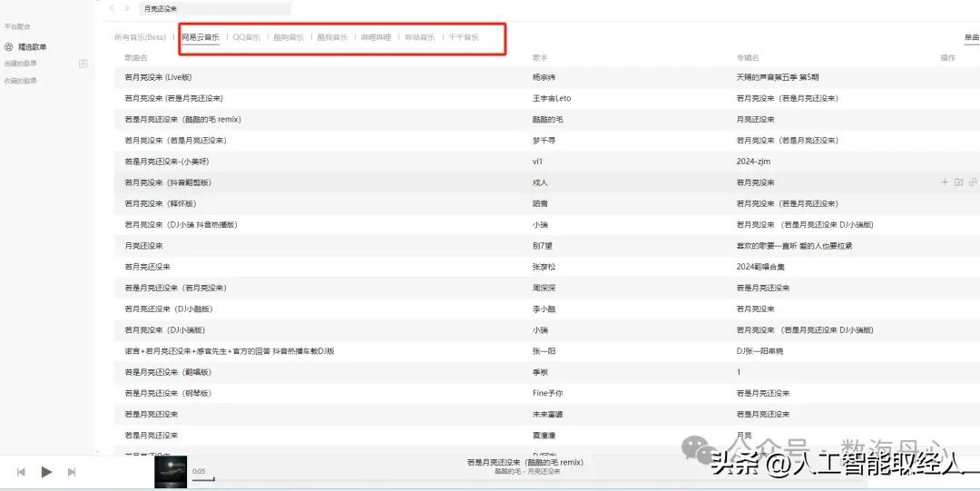Switch to 所有音乐(Beta) tab

point(140,37)
